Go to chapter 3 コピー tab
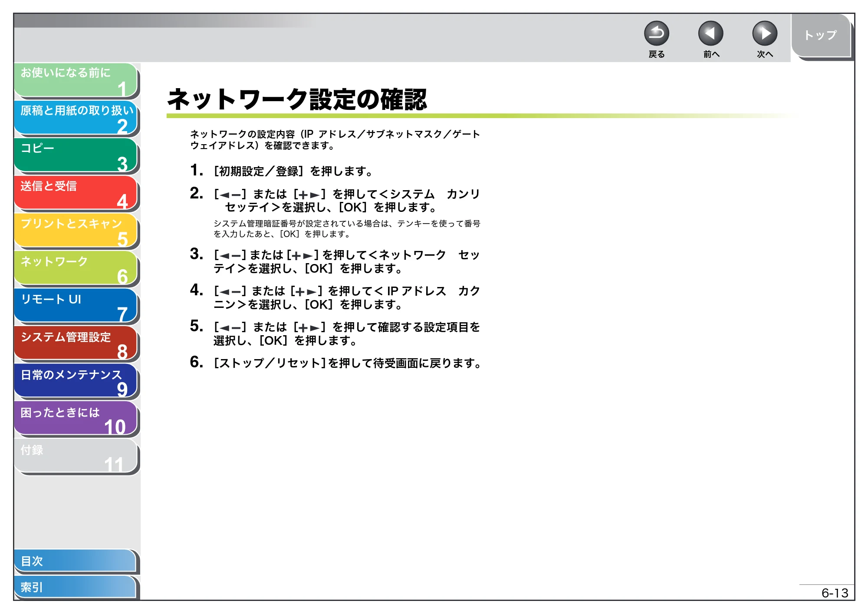868x614 pixels. click(x=76, y=155)
